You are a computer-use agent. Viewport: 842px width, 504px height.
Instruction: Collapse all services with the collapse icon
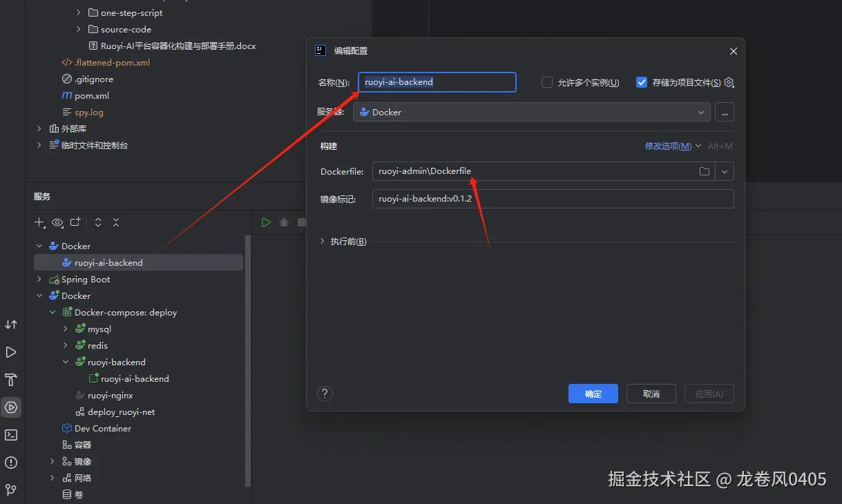click(x=116, y=222)
